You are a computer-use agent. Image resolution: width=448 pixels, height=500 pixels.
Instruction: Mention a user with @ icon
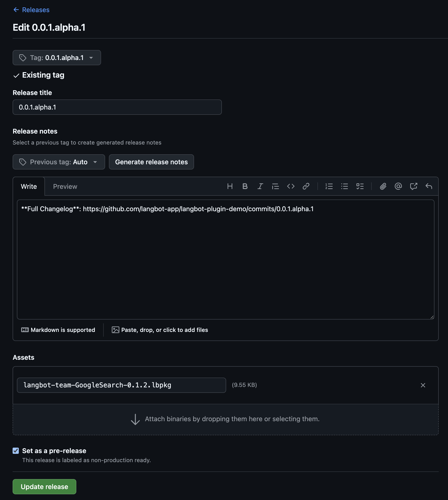click(x=398, y=186)
